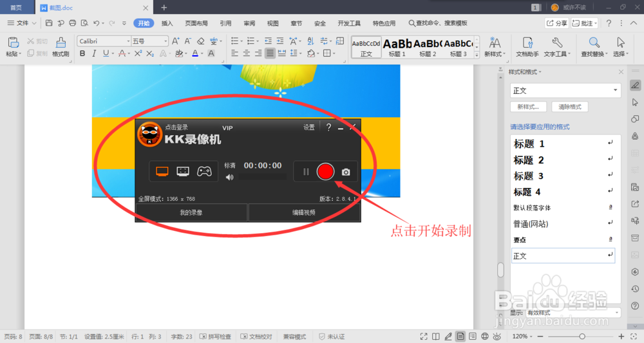The height and width of the screenshot is (343, 644).
Task: Open the 插入 ribbon tab
Action: pos(167,23)
